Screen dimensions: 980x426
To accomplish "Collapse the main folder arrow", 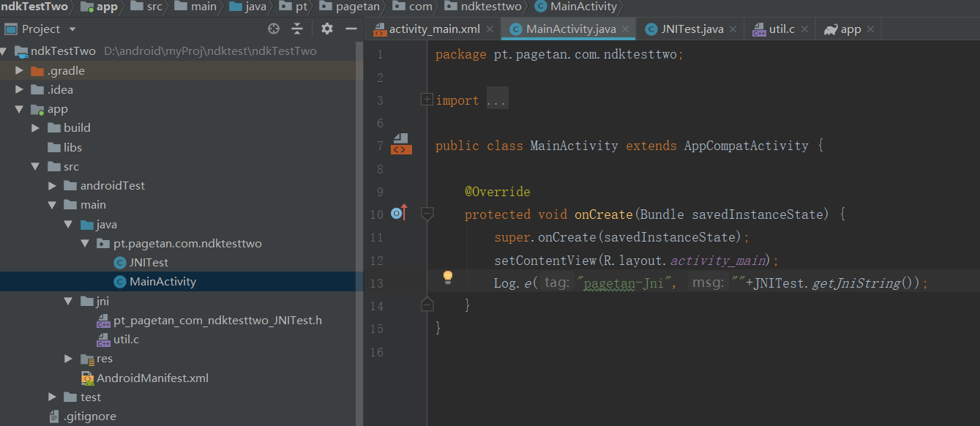I will pyautogui.click(x=52, y=205).
